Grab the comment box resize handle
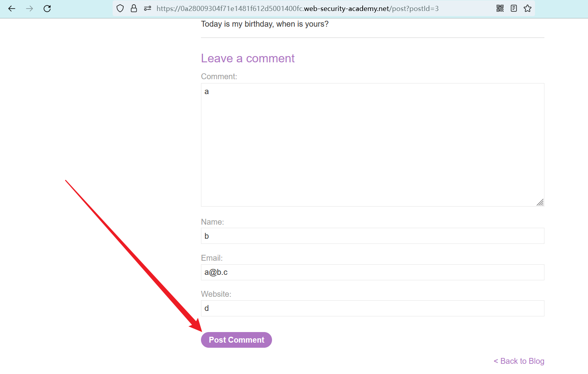 [540, 202]
